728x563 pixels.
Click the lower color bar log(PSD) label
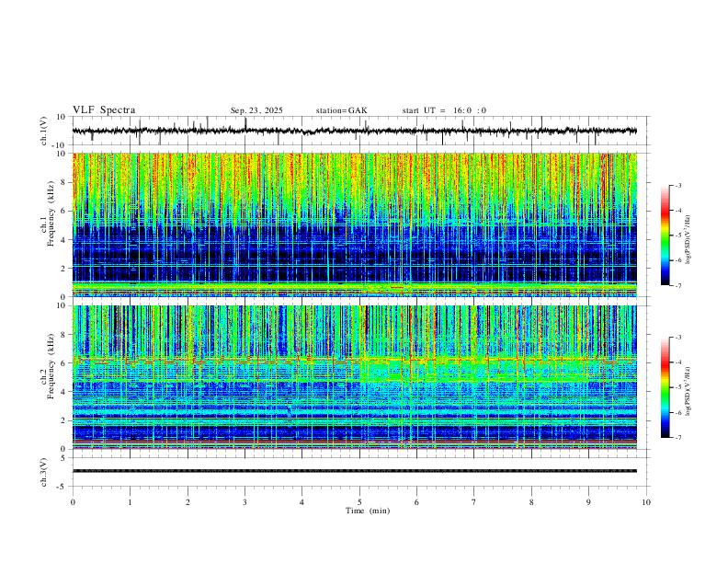pyautogui.click(x=688, y=391)
